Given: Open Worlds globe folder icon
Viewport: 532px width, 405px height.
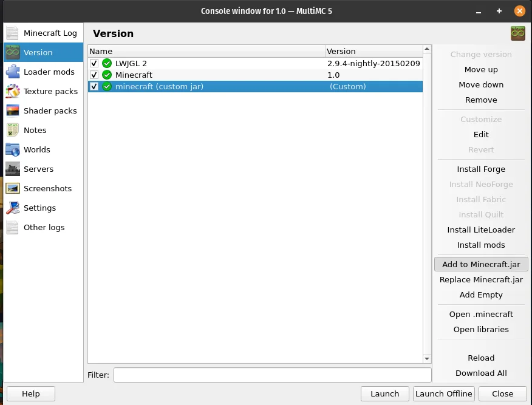Looking at the screenshot, I should click(13, 149).
